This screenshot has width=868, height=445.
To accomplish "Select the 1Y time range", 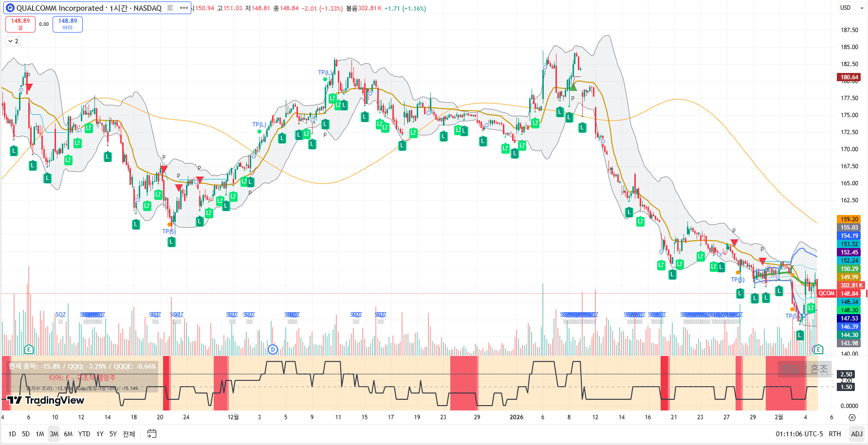I will coord(100,434).
